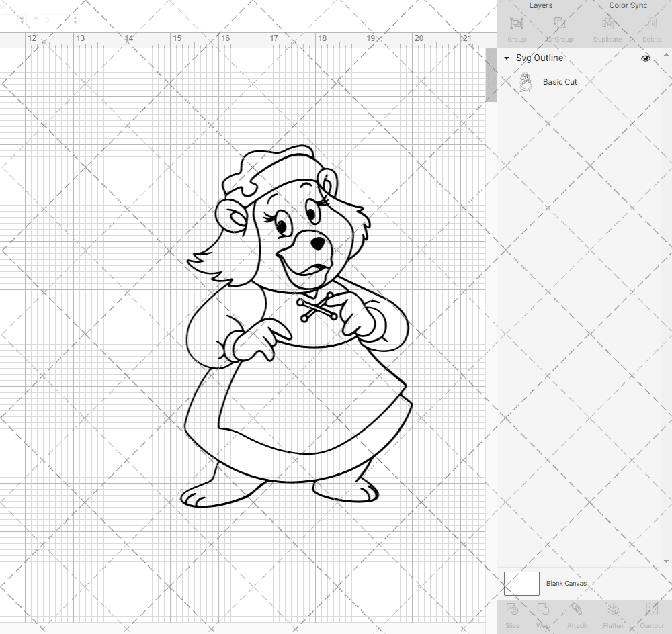Group the selected layers

click(516, 28)
